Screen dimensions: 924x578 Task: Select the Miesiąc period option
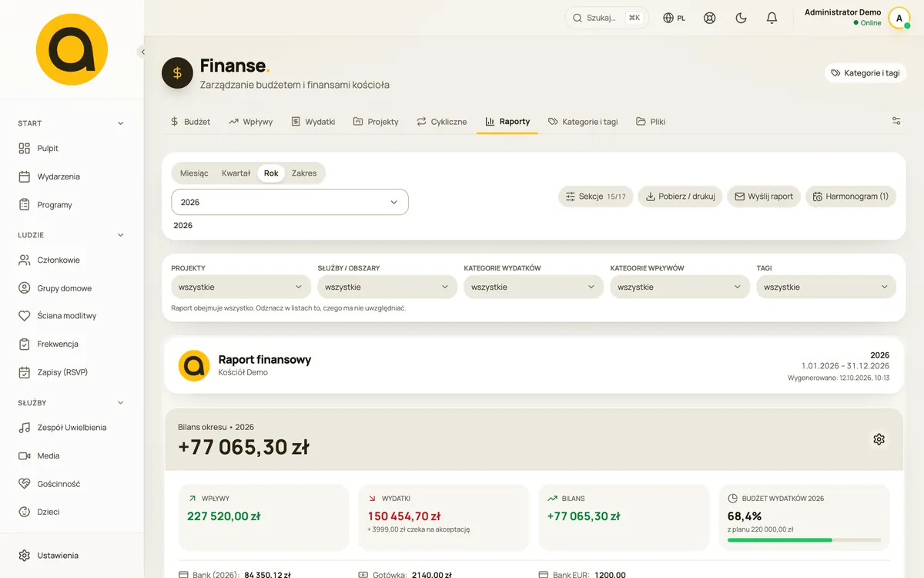click(x=194, y=173)
